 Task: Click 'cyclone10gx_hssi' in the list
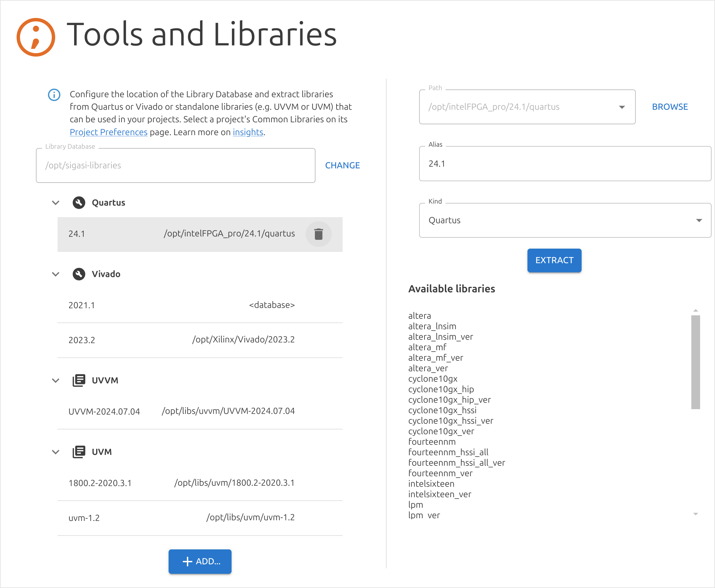[442, 410]
